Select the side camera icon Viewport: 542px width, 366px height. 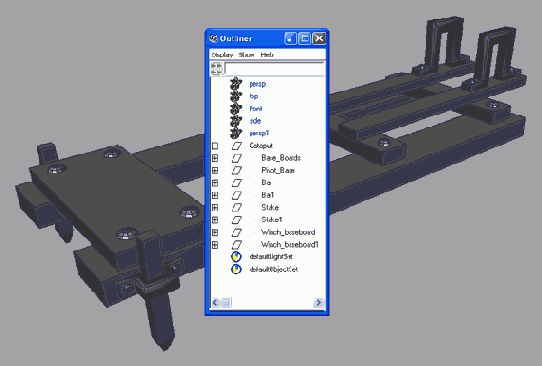click(x=236, y=121)
